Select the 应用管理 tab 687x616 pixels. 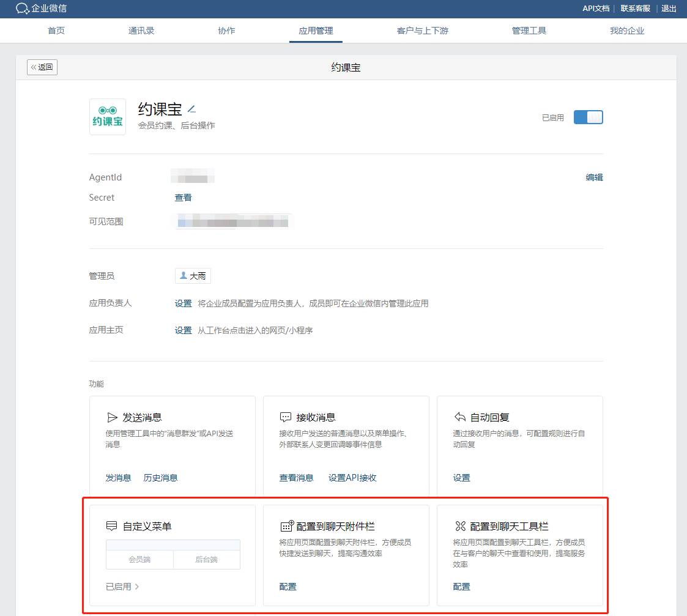(316, 31)
